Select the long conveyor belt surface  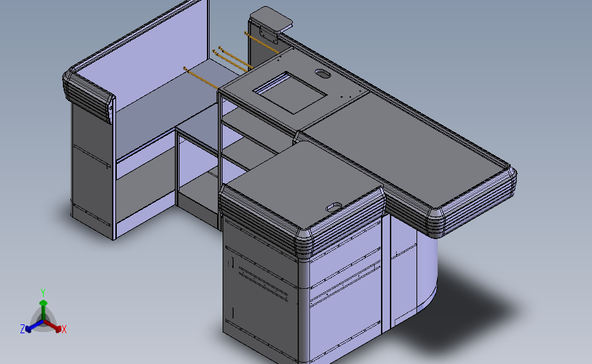point(406,149)
